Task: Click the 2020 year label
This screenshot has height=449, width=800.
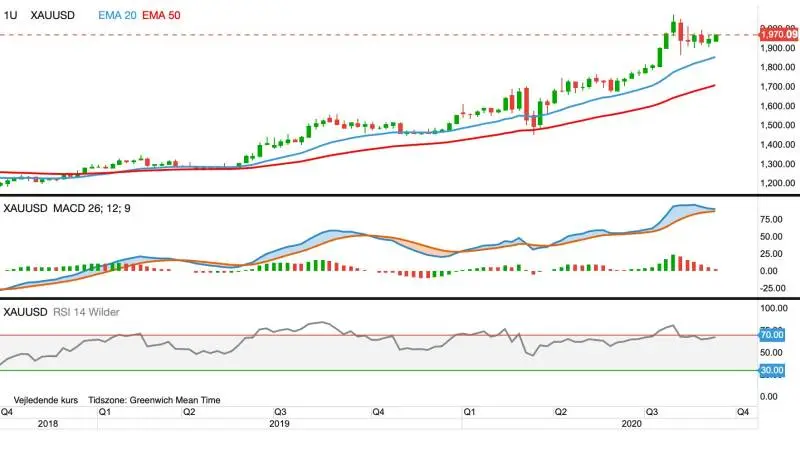Action: click(631, 423)
